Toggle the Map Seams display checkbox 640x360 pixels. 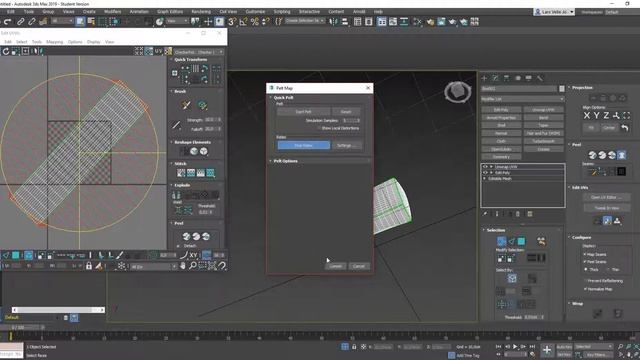tap(585, 254)
